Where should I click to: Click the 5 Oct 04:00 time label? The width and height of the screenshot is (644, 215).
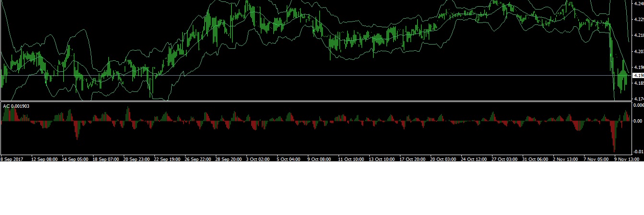click(289, 158)
